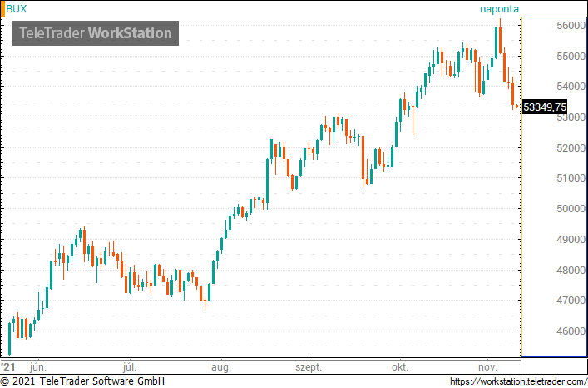Click the 54000 price axis label

(x=571, y=87)
